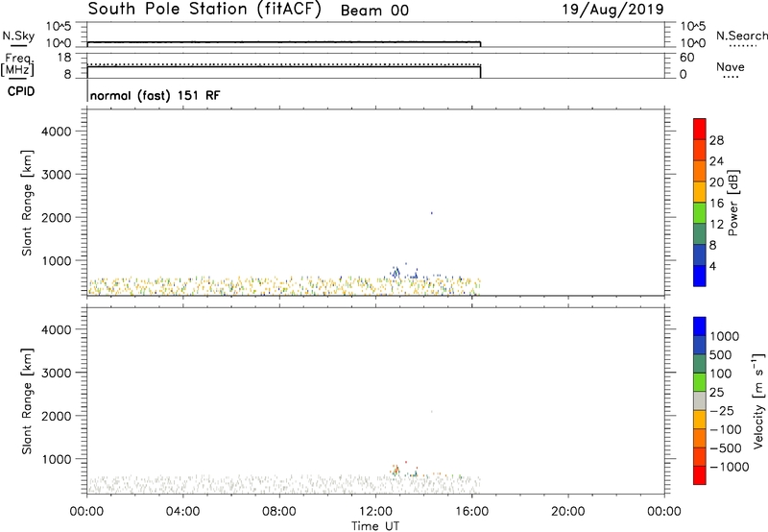Viewport: 768px width, 532px height.
Task: Select the N.Sky axis label
Action: click(18, 36)
